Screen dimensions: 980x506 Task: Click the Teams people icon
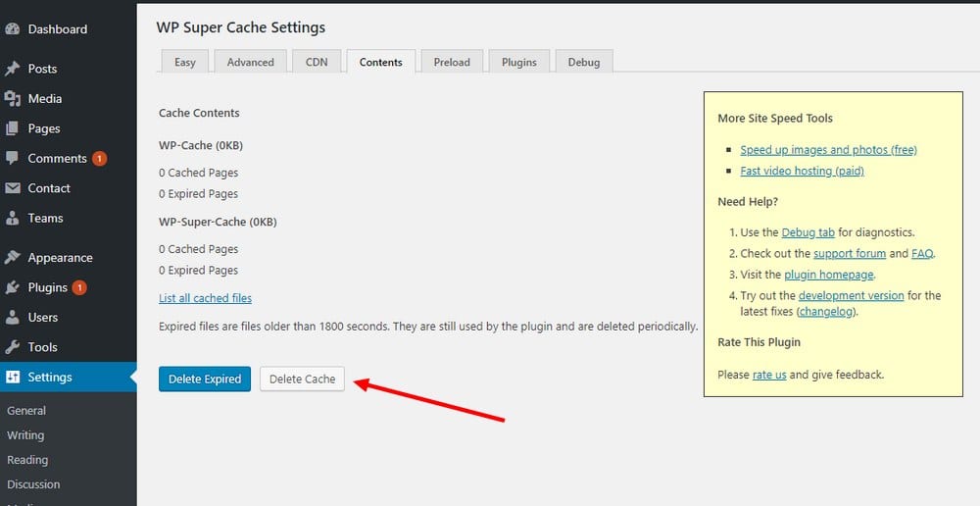(x=13, y=219)
